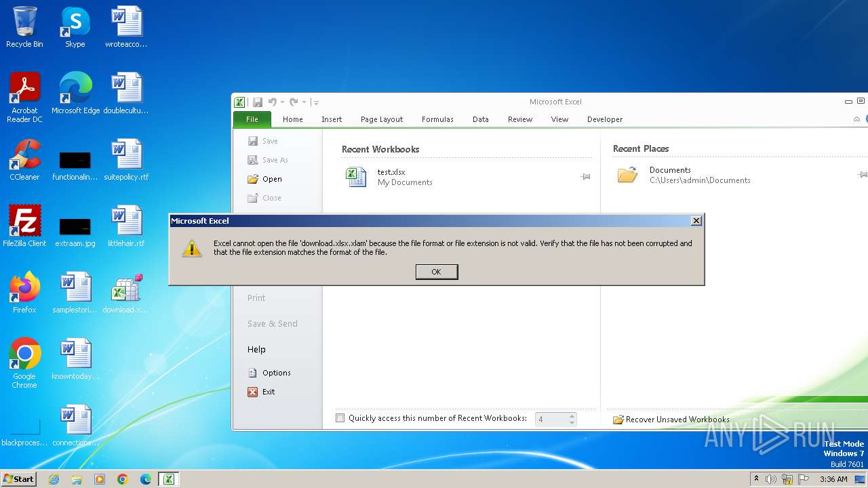Viewport: 868px width, 488px height.
Task: Switch to the Home ribbon tab
Action: coord(293,119)
